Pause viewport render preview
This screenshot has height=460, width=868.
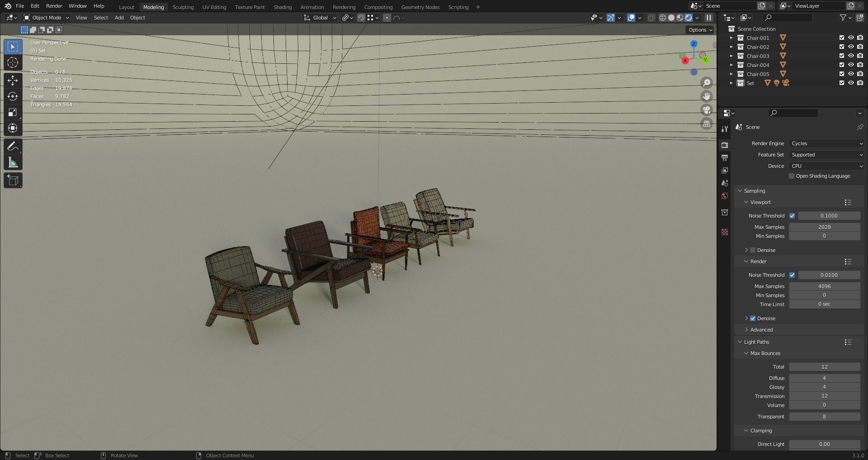[709, 18]
